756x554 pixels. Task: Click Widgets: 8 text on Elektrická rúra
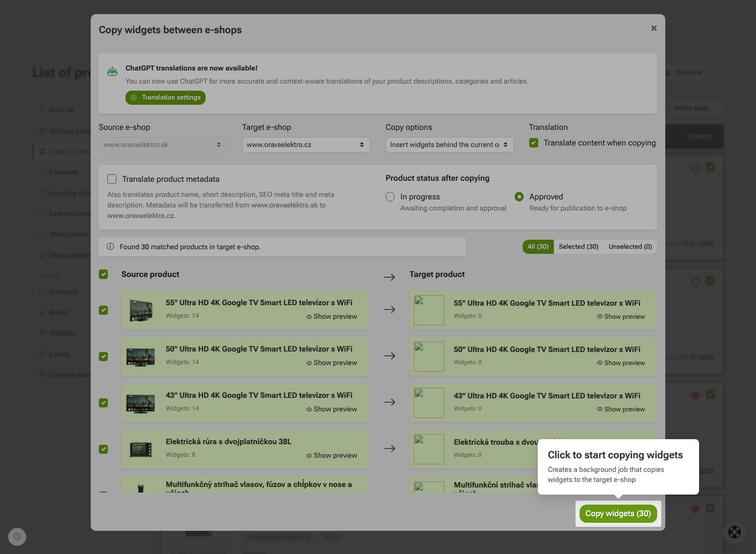click(180, 455)
